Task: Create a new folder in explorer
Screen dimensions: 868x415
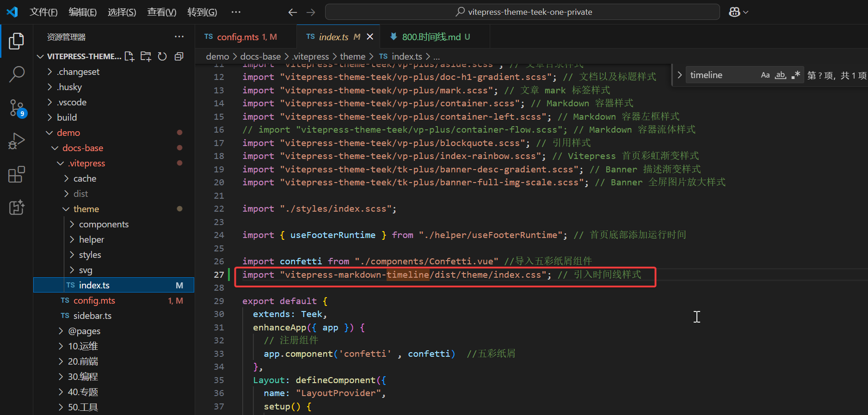Action: point(146,56)
